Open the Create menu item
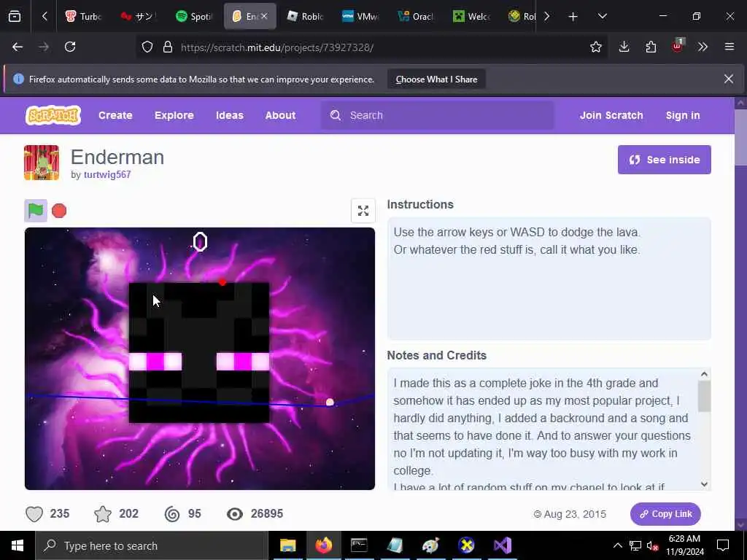The width and height of the screenshot is (747, 560). pos(115,115)
